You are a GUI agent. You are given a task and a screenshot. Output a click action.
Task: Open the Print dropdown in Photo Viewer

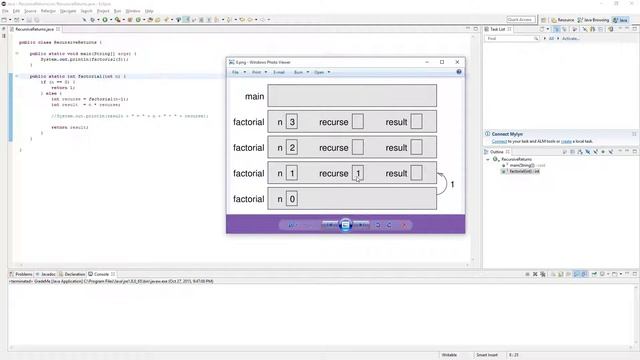coord(259,72)
